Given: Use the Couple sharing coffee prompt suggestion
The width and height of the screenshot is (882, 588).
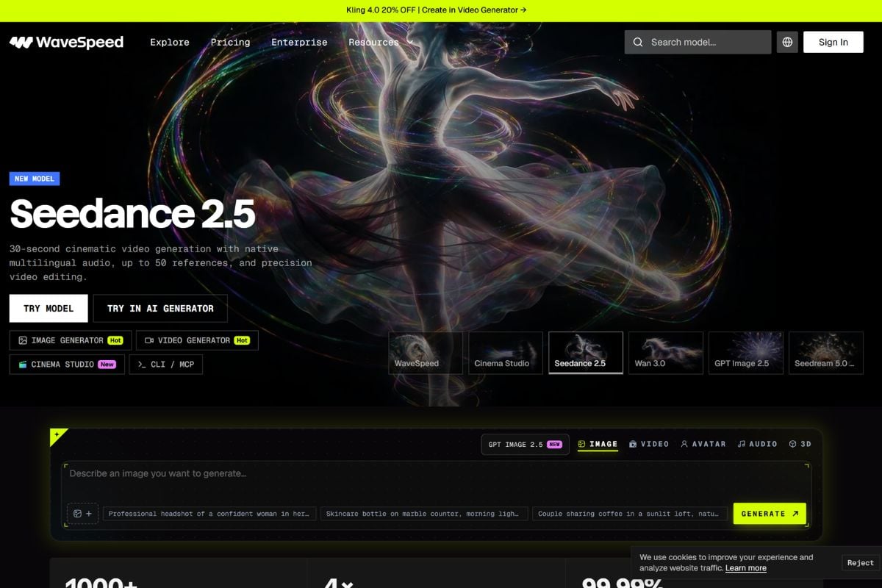Looking at the screenshot, I should pos(630,514).
